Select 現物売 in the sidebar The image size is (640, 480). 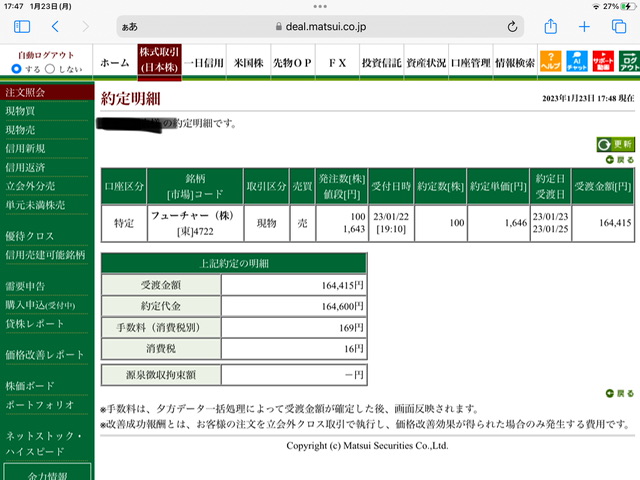coord(20,130)
